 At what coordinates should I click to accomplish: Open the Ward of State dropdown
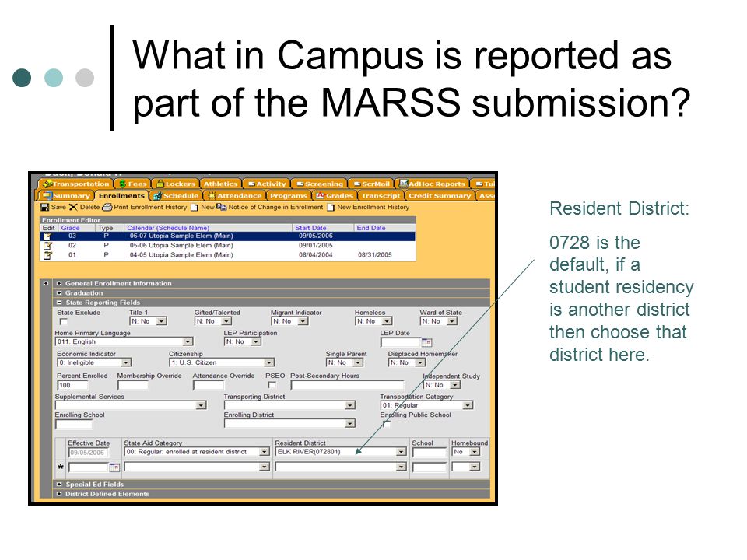pyautogui.click(x=451, y=321)
